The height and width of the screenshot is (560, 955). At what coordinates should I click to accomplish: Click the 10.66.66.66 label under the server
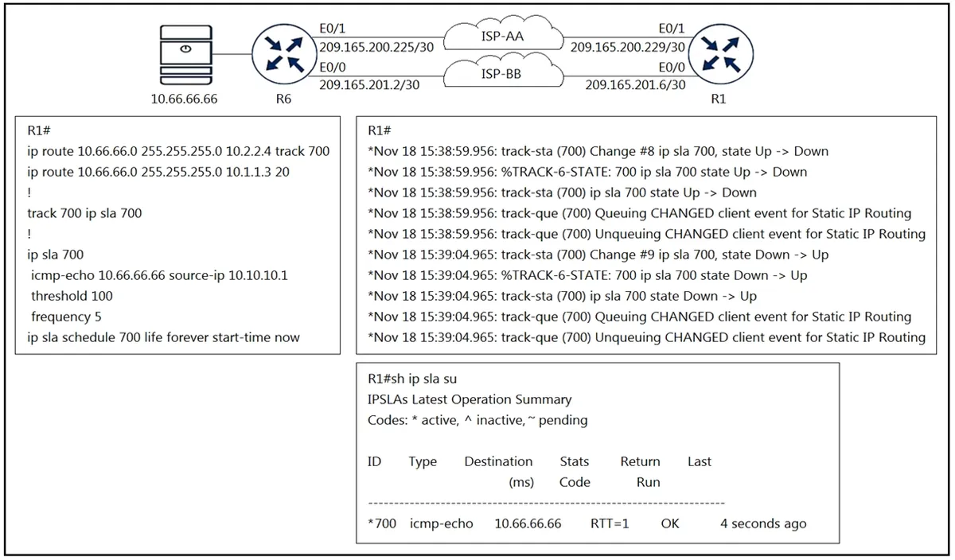tap(185, 99)
